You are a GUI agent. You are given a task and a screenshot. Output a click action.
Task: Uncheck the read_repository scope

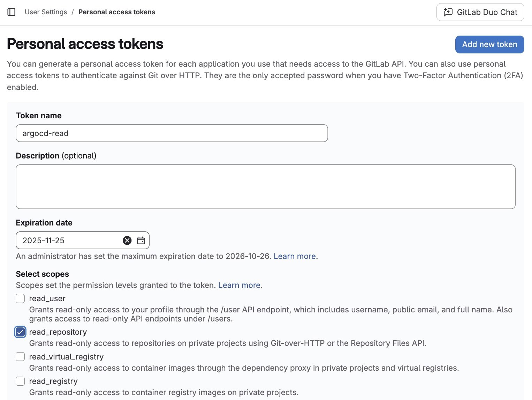pos(20,332)
